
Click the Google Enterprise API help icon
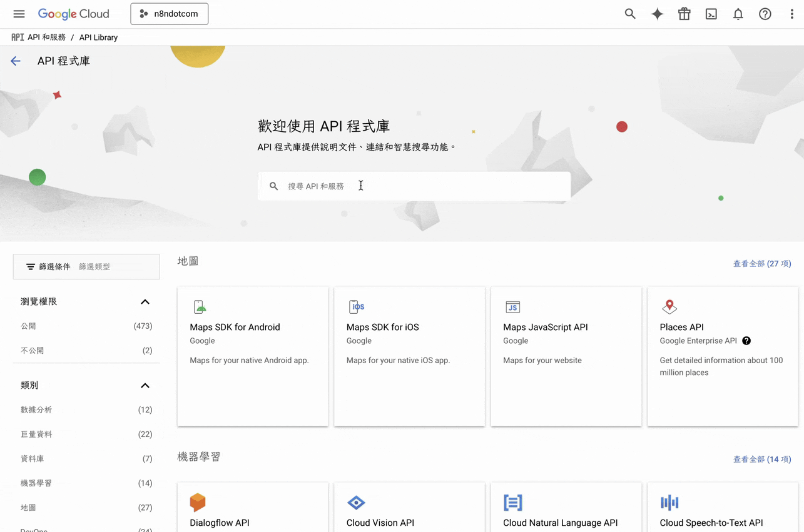tap(746, 341)
